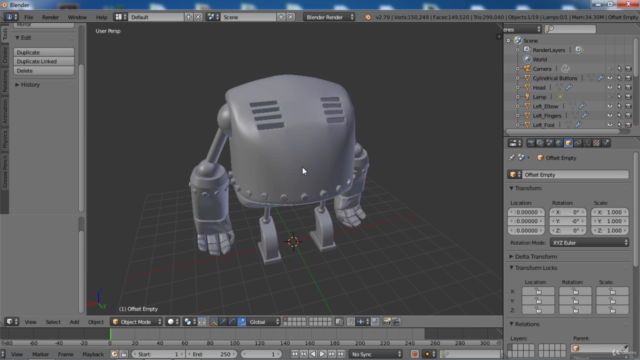Toggle renderability camera icon for Lamp row

(628, 97)
